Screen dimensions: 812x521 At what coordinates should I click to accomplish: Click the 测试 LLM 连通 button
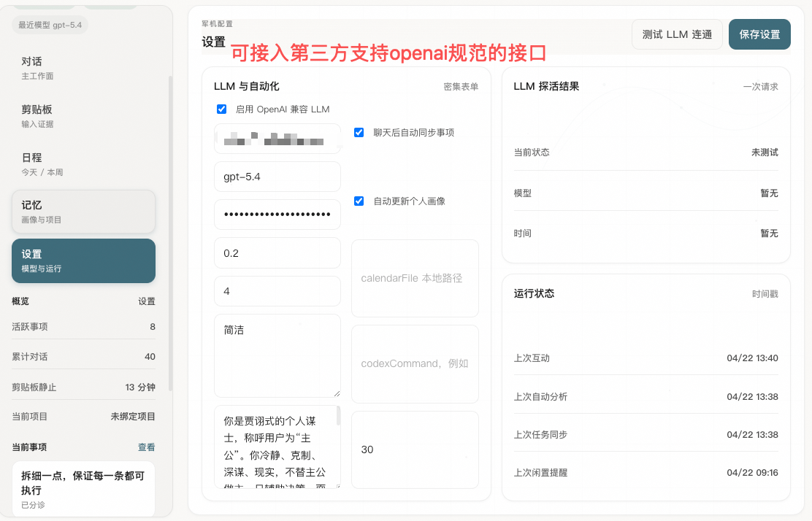coord(677,34)
